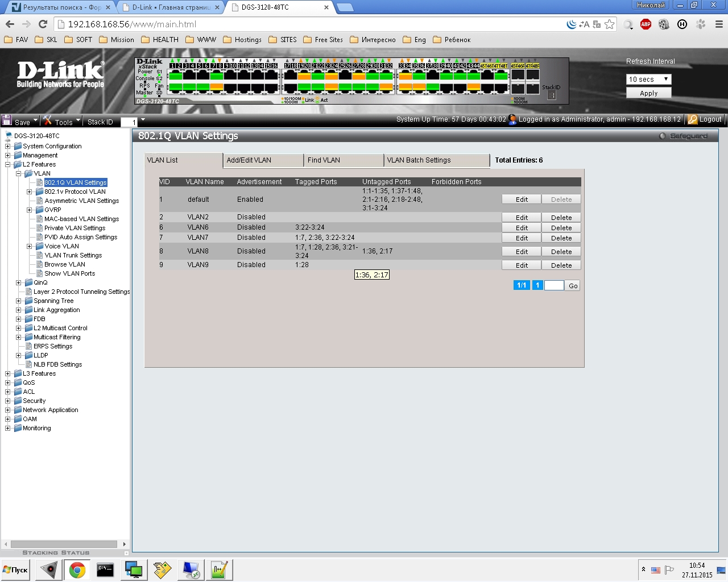This screenshot has width=728, height=582.
Task: Click the paw print extension icon
Action: [x=701, y=24]
